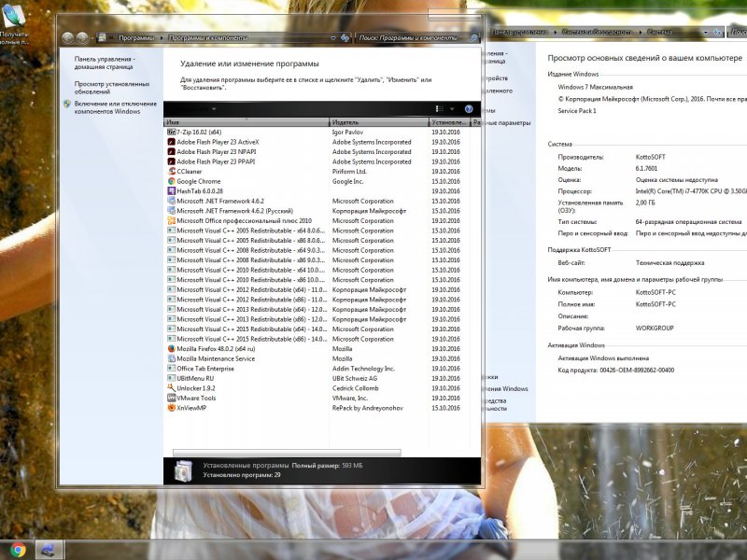The height and width of the screenshot is (560, 747).
Task: Click the horizontal scrollbar under the program list
Action: (287, 453)
